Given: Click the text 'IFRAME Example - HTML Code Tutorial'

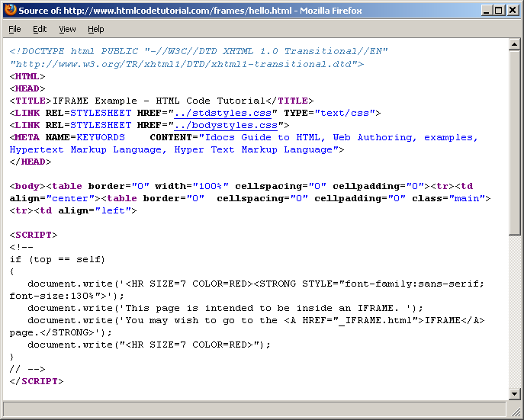Looking at the screenshot, I should click(159, 101).
